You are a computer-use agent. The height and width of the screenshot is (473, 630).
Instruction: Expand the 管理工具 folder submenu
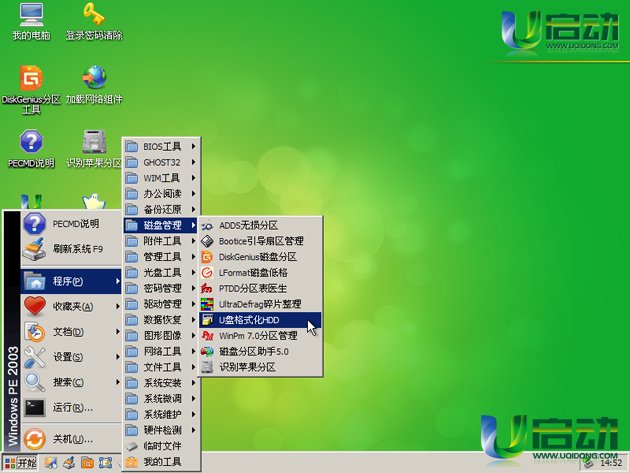(161, 257)
